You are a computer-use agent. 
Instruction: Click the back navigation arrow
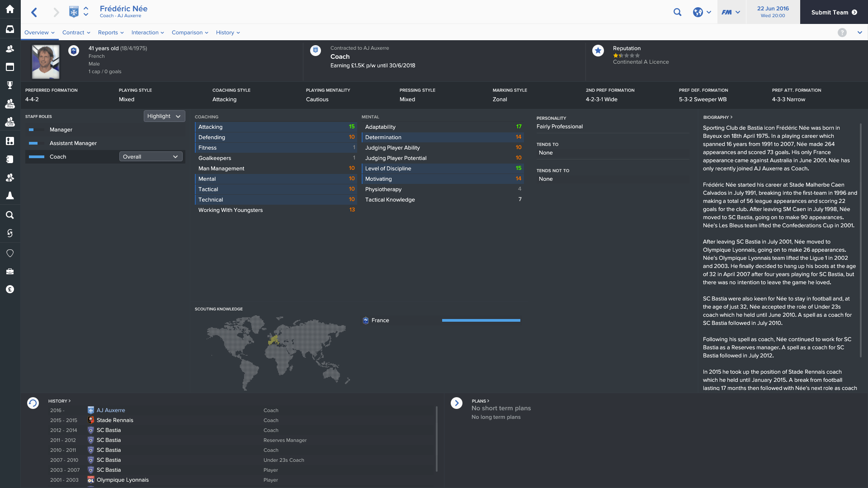(x=34, y=12)
